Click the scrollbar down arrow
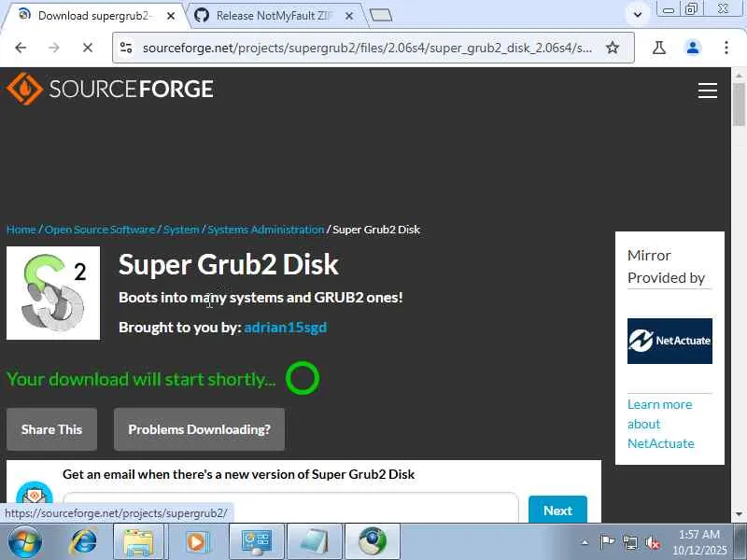The height and width of the screenshot is (560, 747). [x=739, y=514]
